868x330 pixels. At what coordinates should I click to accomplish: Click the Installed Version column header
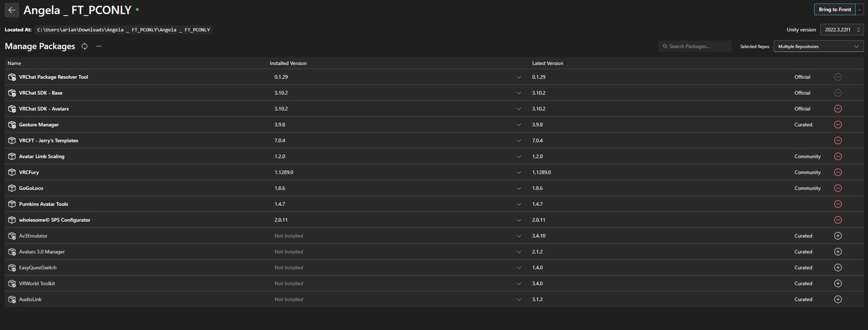pyautogui.click(x=288, y=63)
